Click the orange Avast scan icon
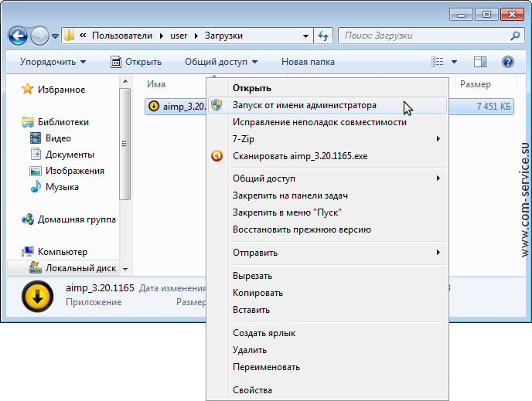Screen dimensions: 532x401 click(217, 155)
